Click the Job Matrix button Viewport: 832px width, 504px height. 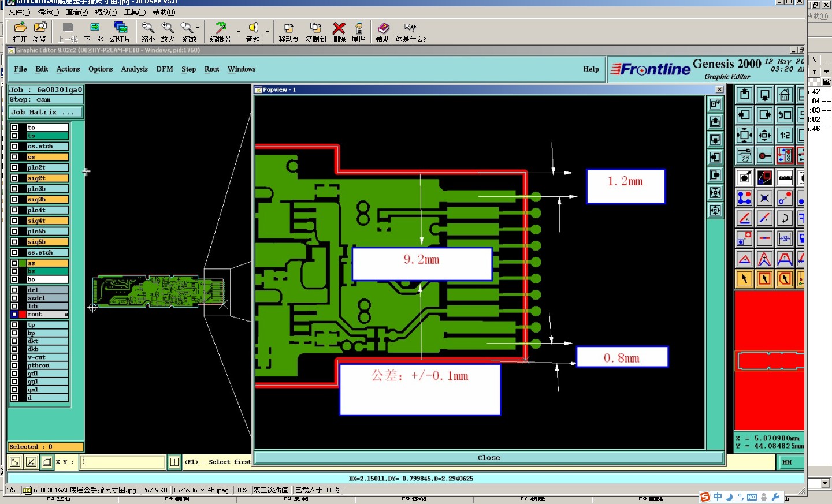pyautogui.click(x=46, y=112)
